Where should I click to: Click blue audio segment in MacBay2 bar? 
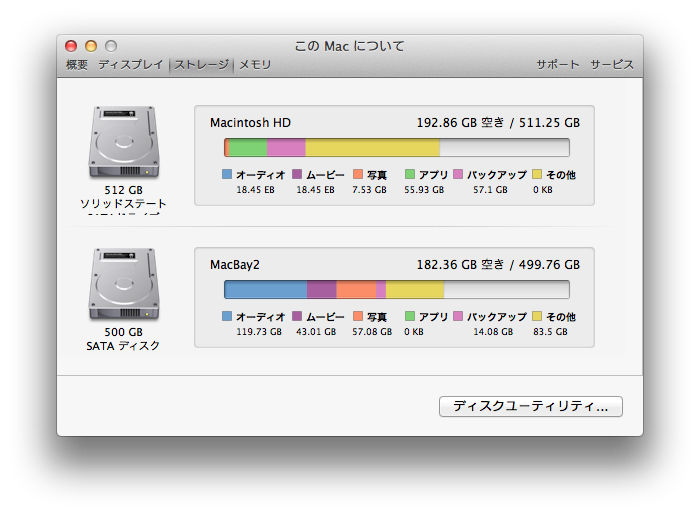coord(266,290)
